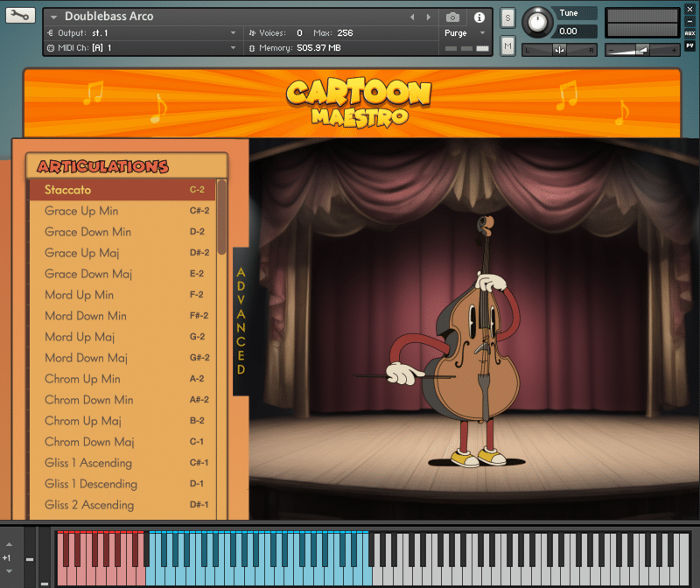
Task: Toggle performance view with the PV button
Action: click(x=690, y=45)
